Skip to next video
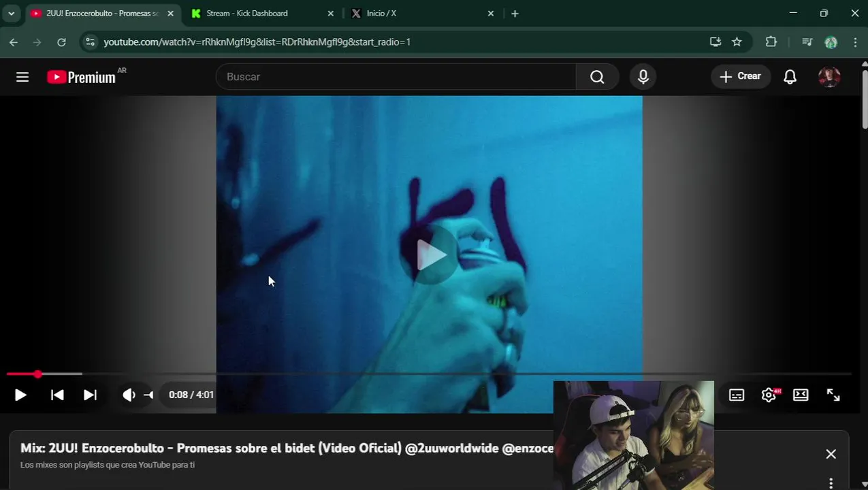The image size is (868, 490). click(x=90, y=395)
